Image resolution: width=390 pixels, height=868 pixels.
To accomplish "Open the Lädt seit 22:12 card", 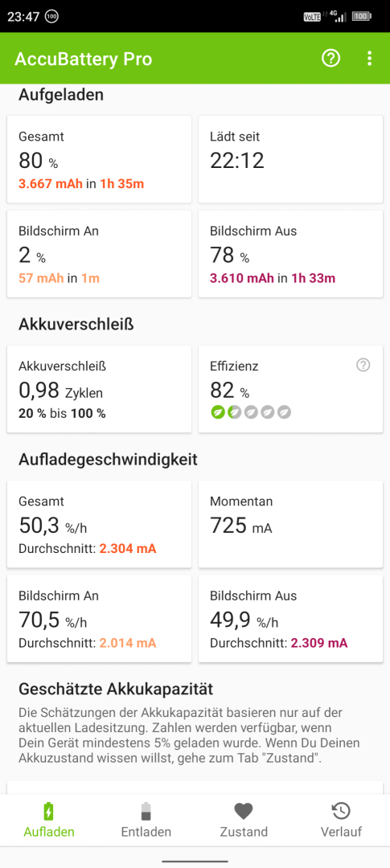I will click(x=290, y=159).
